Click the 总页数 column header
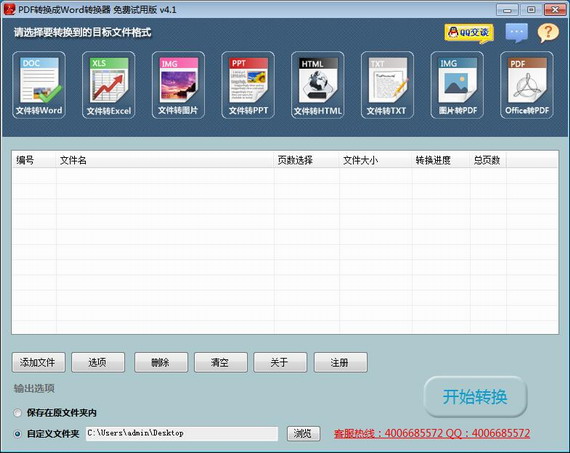This screenshot has width=570, height=453. 488,160
